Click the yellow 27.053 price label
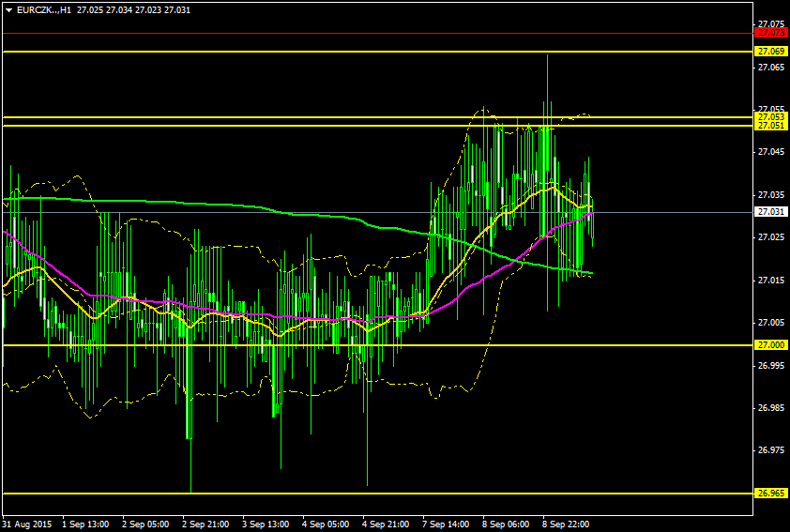 [771, 117]
